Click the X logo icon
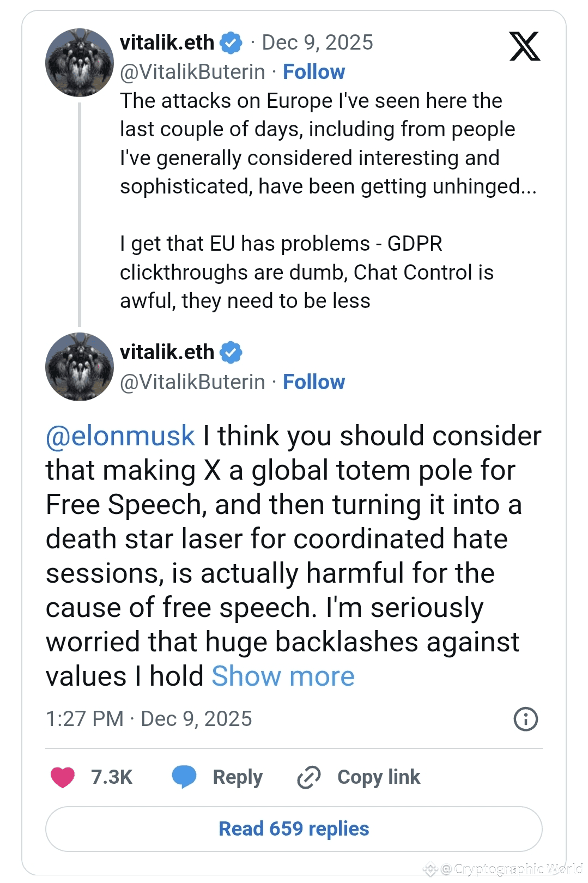 (x=524, y=46)
